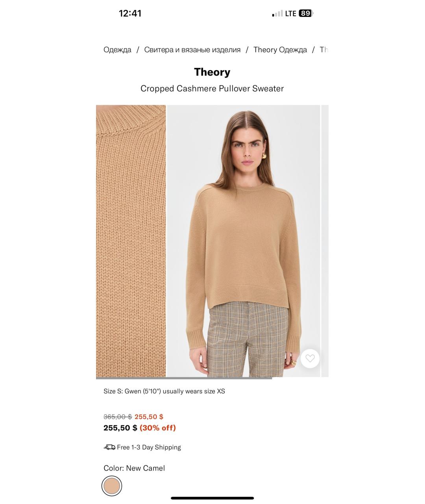425x504 pixels.
Task: Tap the Free 1-3 Day Shipping text
Action: point(149,447)
